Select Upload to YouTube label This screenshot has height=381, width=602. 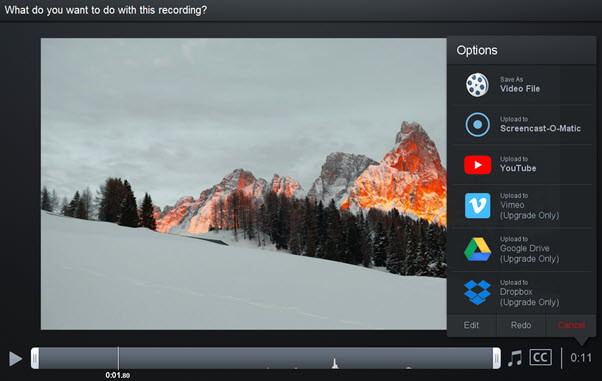click(518, 164)
